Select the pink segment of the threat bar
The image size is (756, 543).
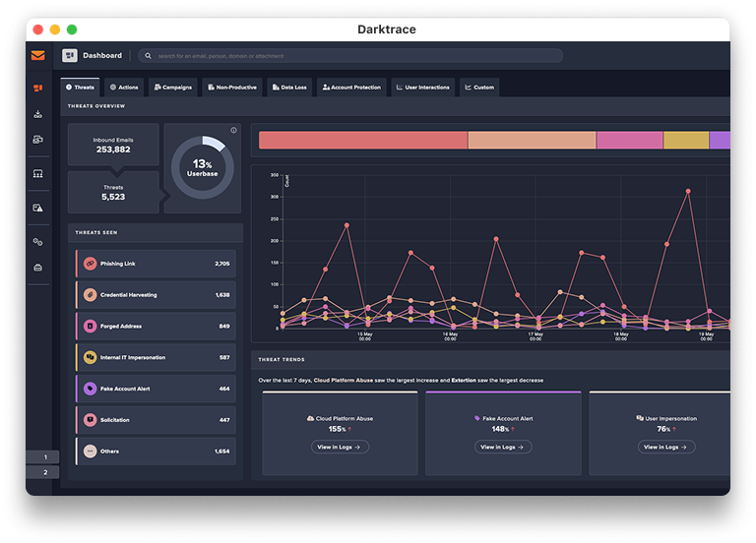(x=630, y=141)
